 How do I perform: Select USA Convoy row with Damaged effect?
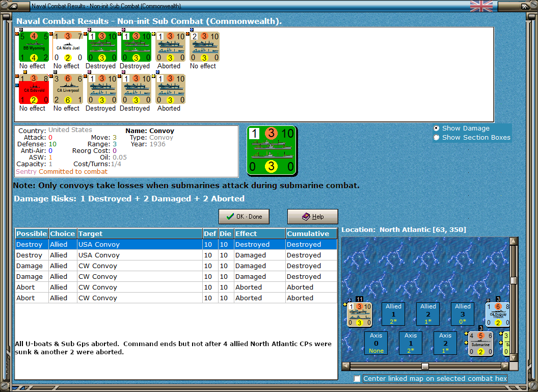(x=176, y=255)
